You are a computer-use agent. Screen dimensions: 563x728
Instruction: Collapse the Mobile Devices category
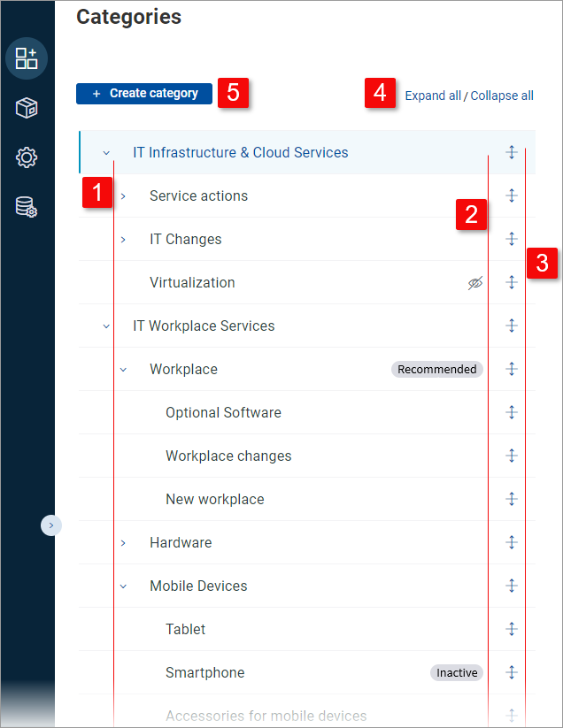[x=123, y=586]
